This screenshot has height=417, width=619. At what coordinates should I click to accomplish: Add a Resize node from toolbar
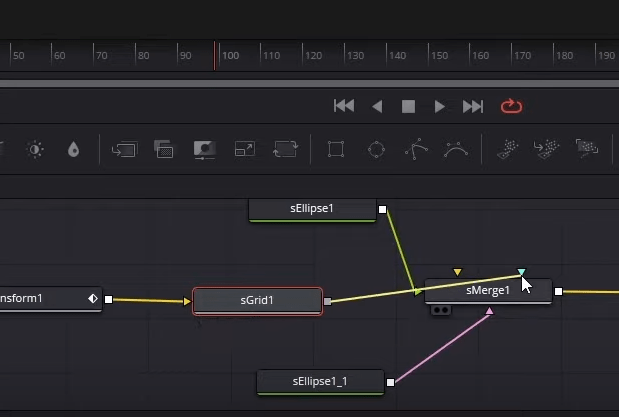tap(245, 149)
